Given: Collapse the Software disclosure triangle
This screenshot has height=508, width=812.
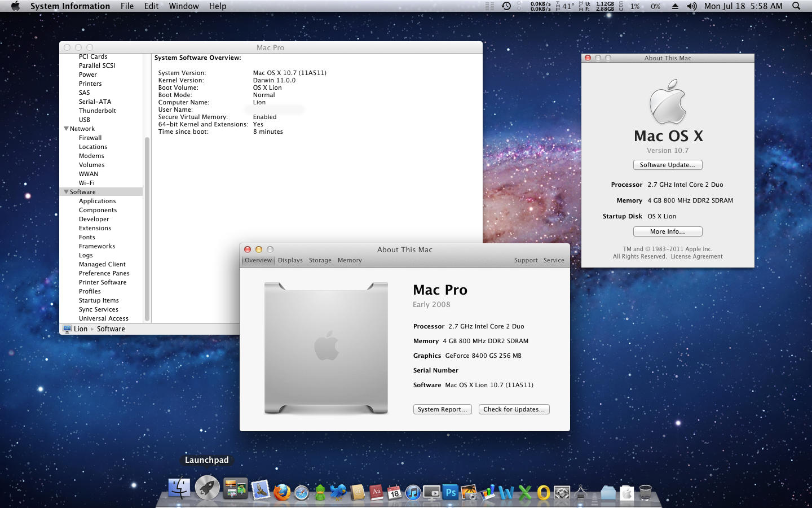Looking at the screenshot, I should tap(66, 191).
